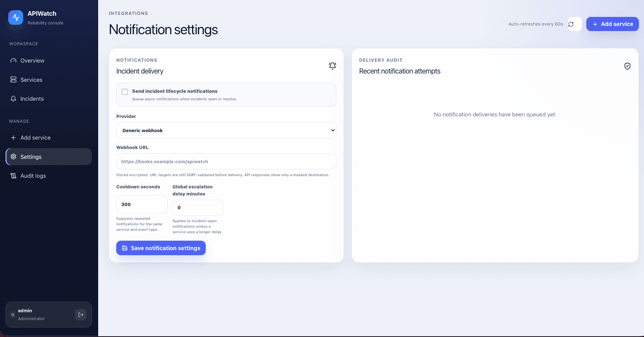Click the 'Reliability console' subtitle

[45, 23]
